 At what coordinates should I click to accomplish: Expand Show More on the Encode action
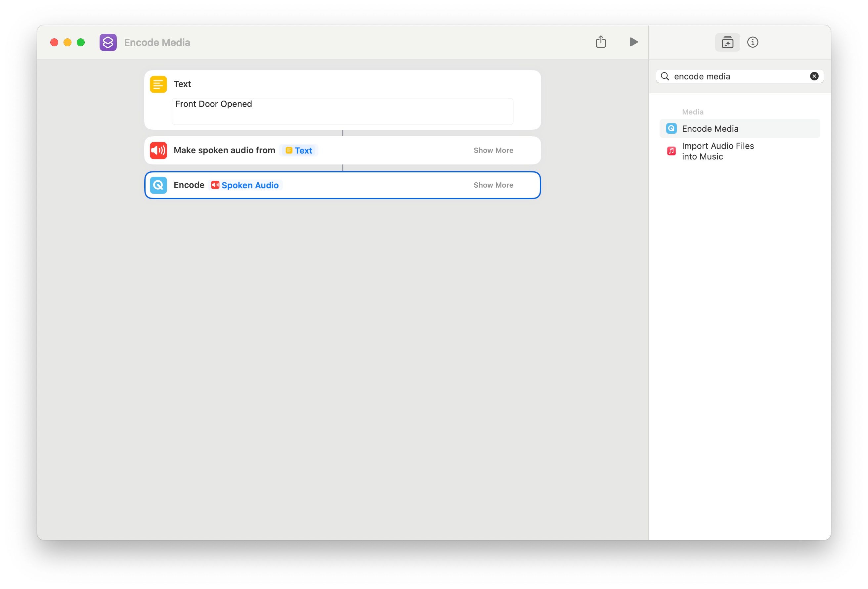click(x=494, y=185)
